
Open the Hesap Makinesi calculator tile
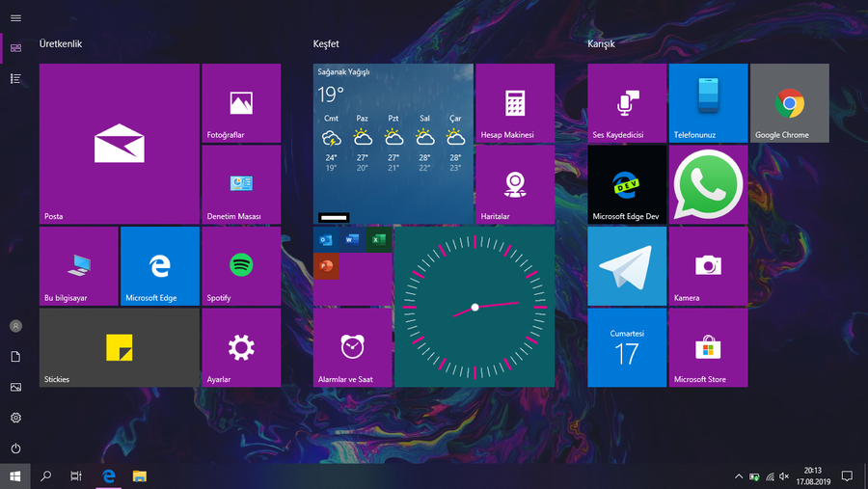click(x=515, y=103)
